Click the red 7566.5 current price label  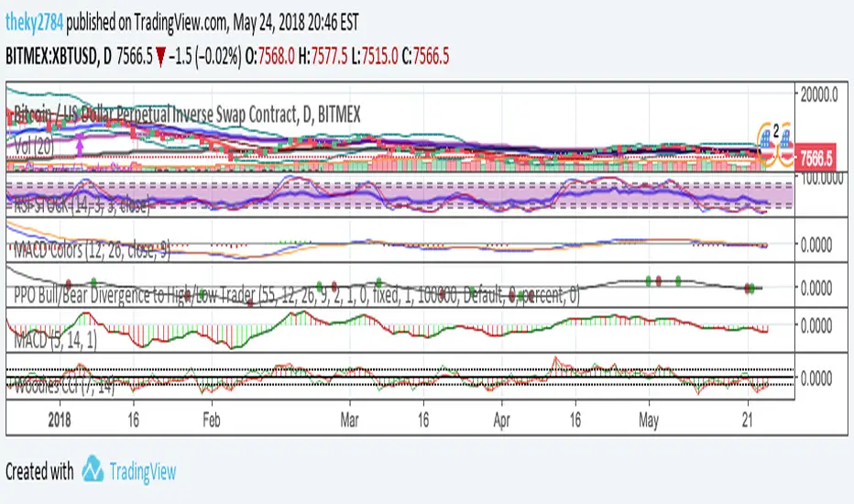815,158
